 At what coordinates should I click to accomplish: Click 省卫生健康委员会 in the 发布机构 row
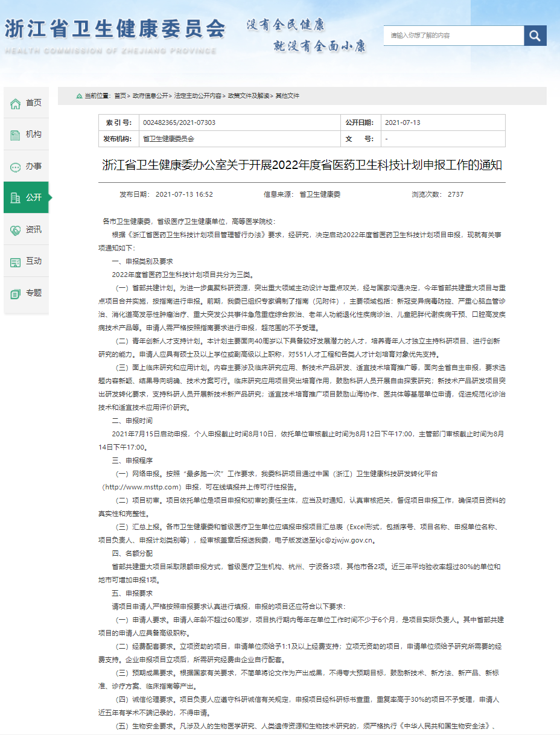coord(168,139)
